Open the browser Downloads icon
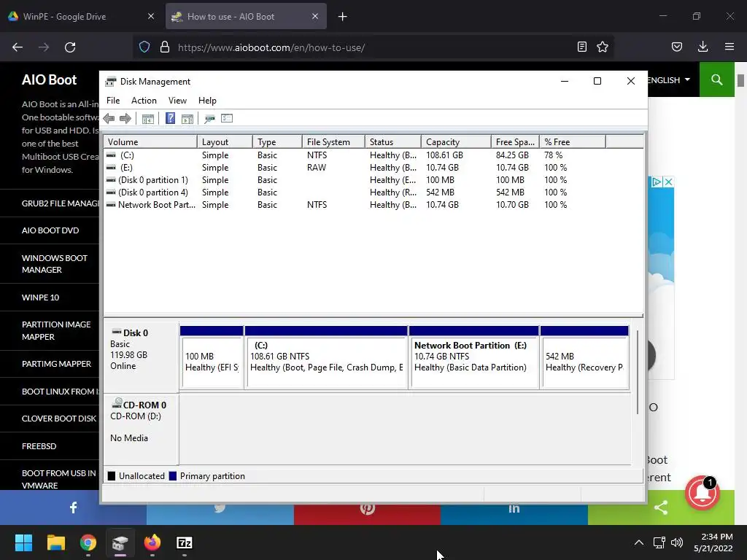Viewport: 747px width, 560px height. point(703,47)
